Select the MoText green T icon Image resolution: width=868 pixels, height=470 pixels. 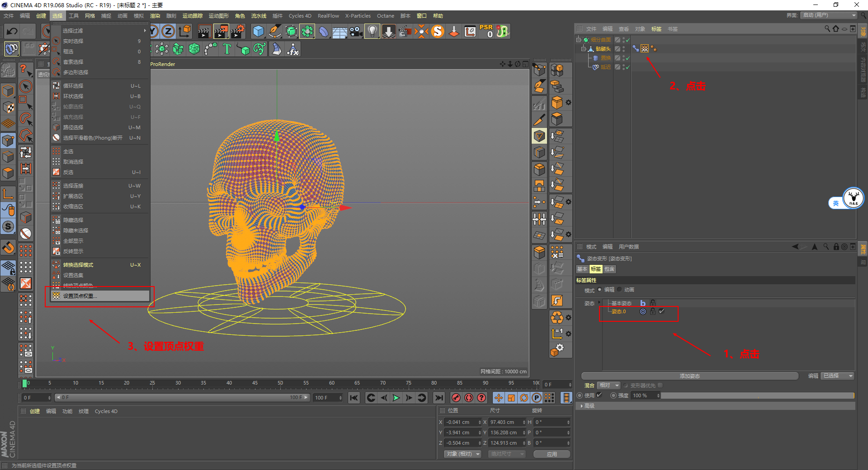[227, 49]
